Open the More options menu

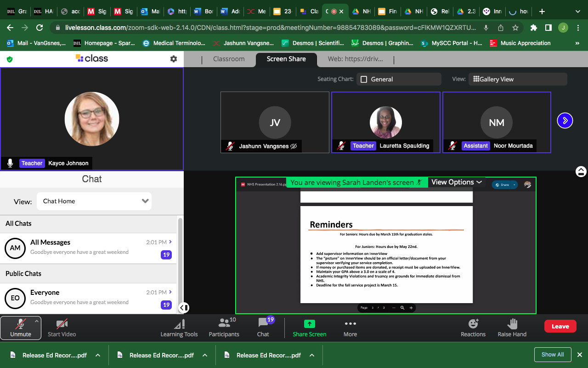(350, 328)
